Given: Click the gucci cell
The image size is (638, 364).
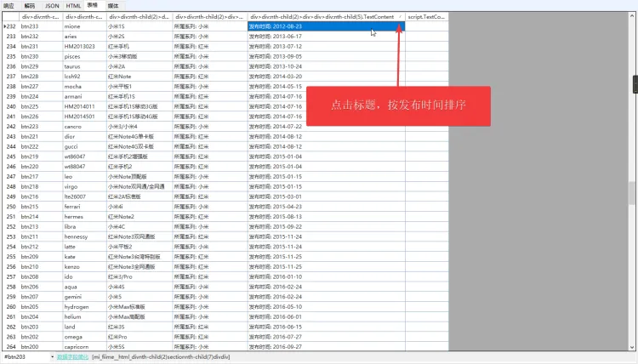Looking at the screenshot, I should point(84,146).
